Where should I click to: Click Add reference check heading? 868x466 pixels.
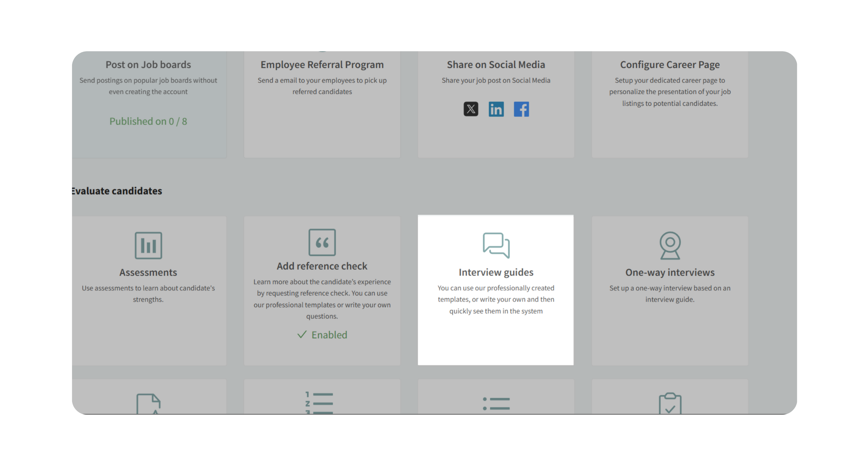pyautogui.click(x=322, y=266)
